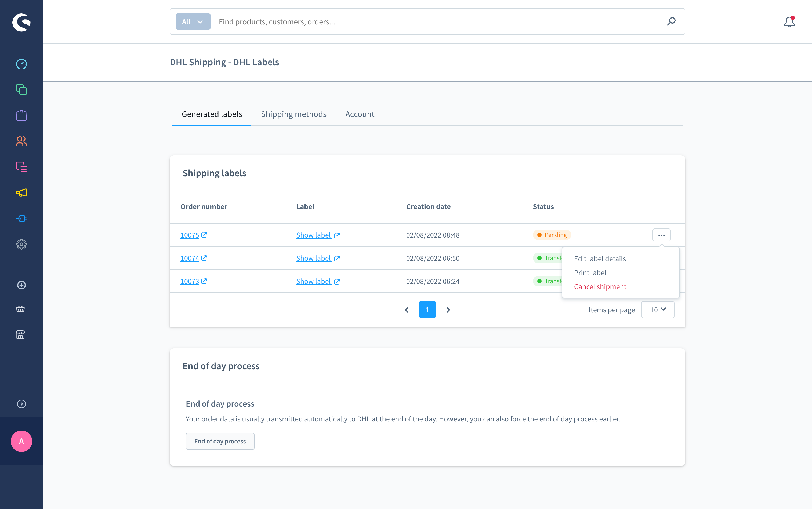The image size is (812, 509).
Task: Go to the previous page arrow
Action: 407,310
